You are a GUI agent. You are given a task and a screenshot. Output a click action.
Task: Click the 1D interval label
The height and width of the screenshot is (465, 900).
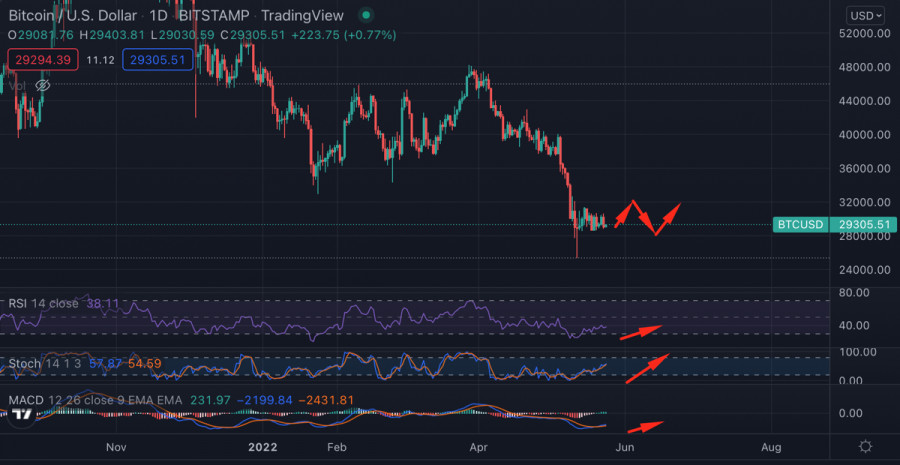[158, 16]
